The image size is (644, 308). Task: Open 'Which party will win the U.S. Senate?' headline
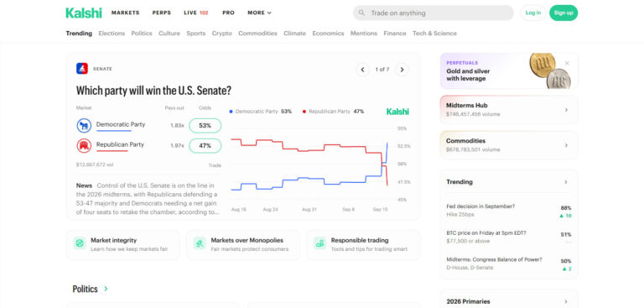coord(153,91)
